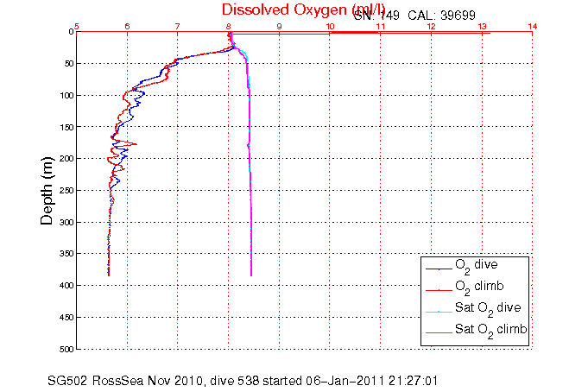Viewport: 588px width, 392px height.
Task: Click the depth tick label 500
Action: [66, 349]
